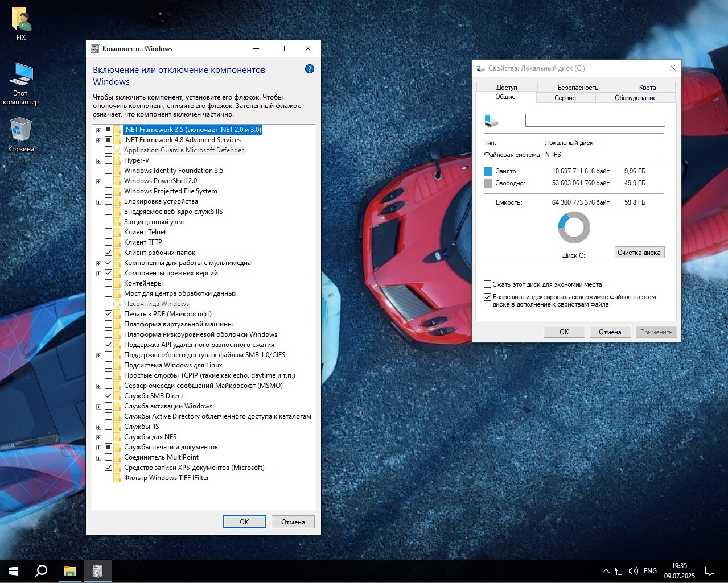This screenshot has width=728, height=583.
Task: Open the Оборудование tab
Action: [635, 98]
